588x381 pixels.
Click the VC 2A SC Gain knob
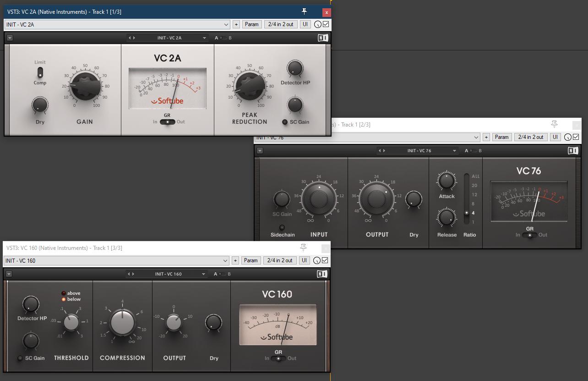point(295,105)
